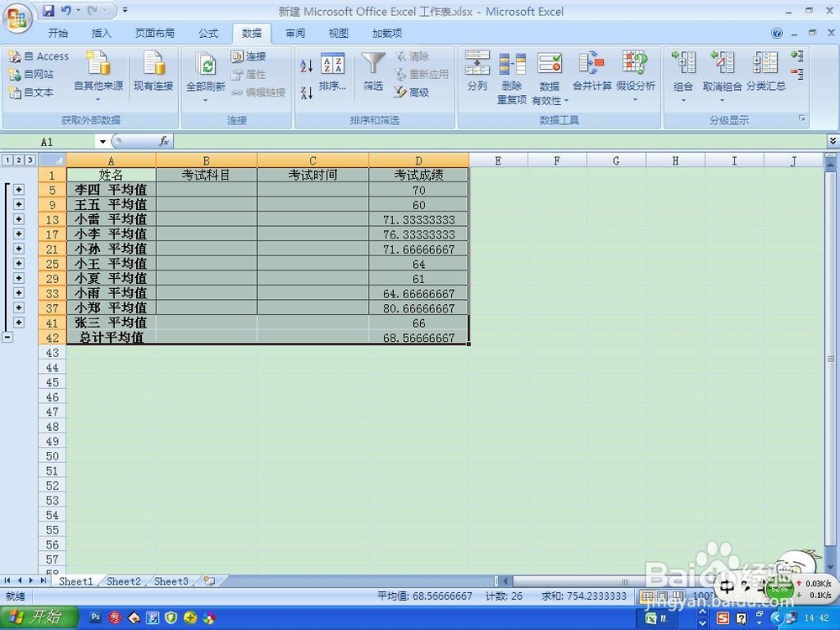The image size is (840, 630).
Task: Expand the 张三 平均值 group
Action: click(x=18, y=323)
